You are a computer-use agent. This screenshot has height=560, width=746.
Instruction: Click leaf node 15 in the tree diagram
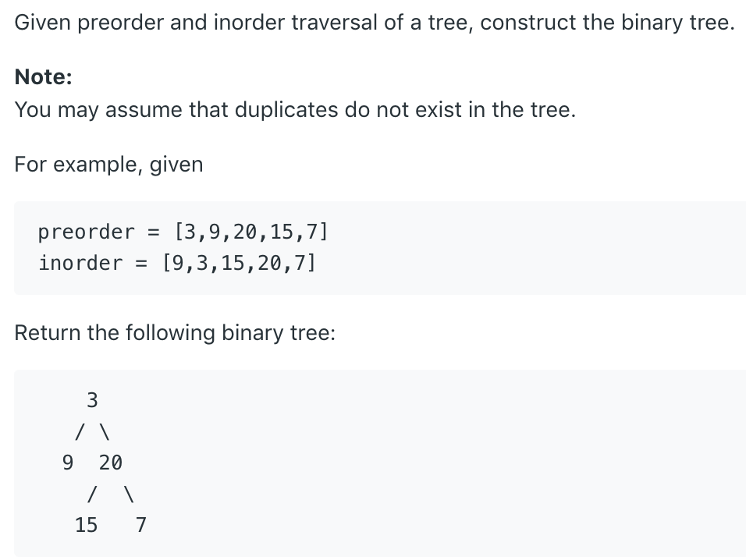point(86,525)
